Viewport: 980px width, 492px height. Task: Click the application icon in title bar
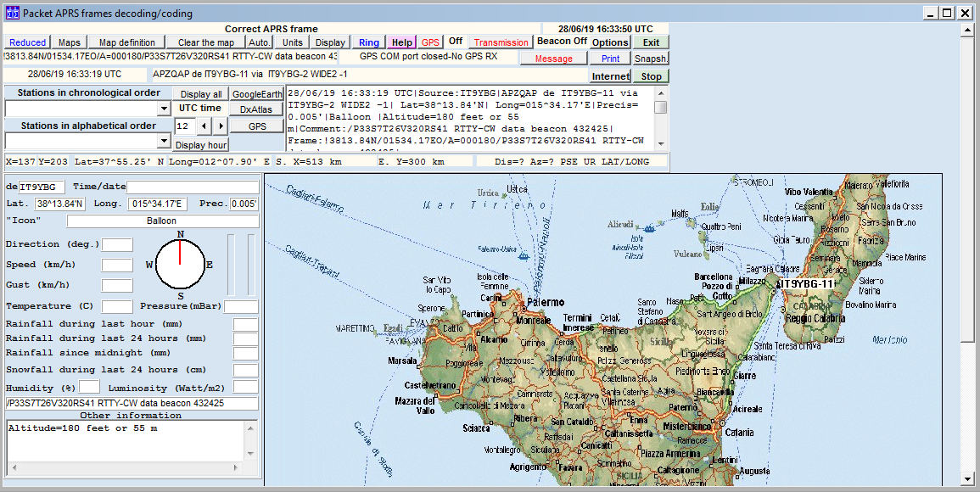point(11,13)
